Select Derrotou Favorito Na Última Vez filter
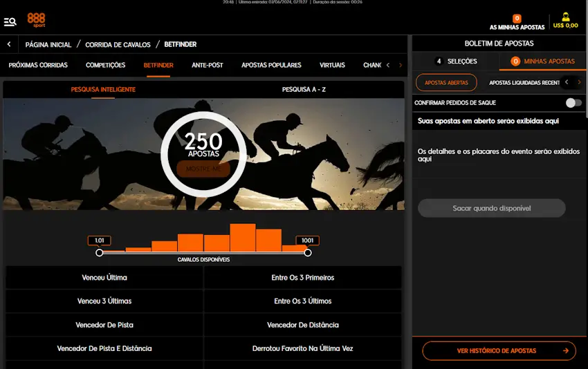 (x=302, y=348)
